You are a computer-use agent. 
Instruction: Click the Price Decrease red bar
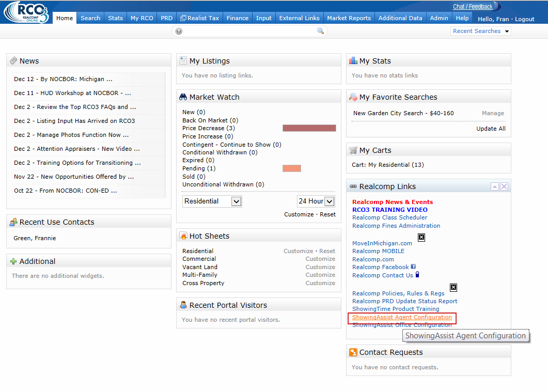click(x=309, y=128)
